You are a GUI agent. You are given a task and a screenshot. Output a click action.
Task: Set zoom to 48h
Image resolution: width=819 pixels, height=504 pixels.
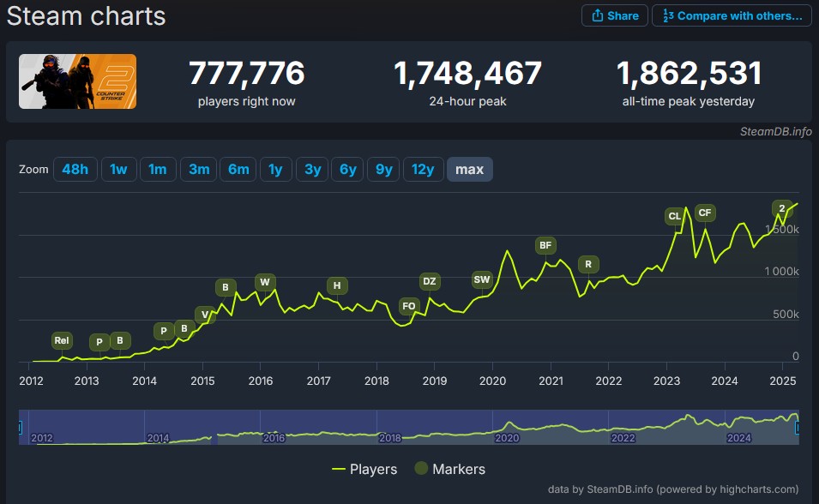(75, 169)
